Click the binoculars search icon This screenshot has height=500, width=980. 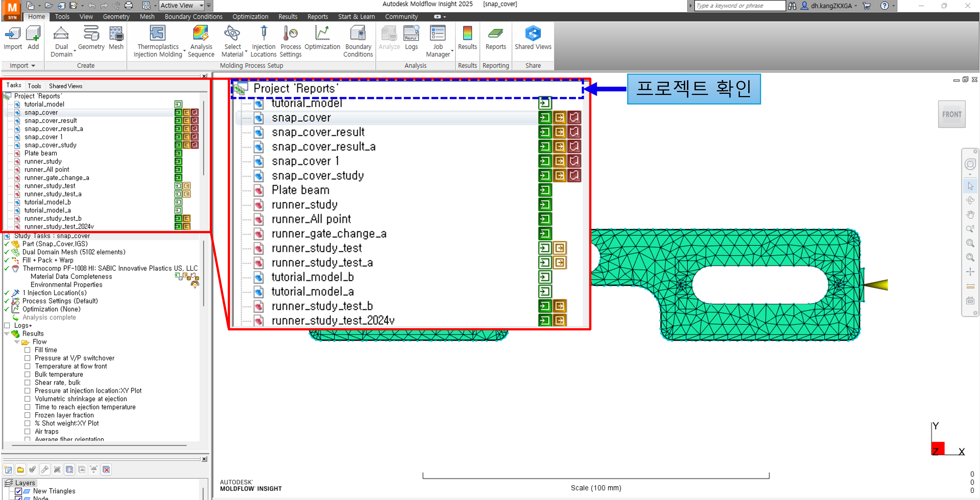click(x=792, y=6)
